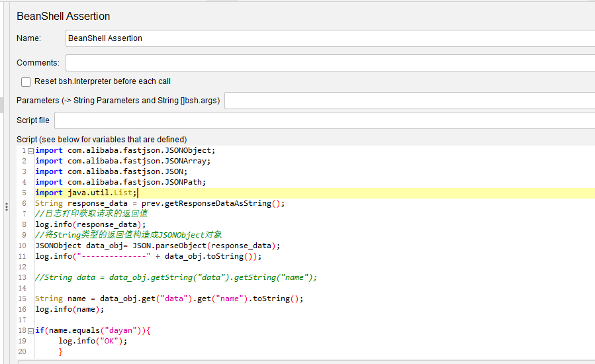Image resolution: width=595 pixels, height=364 pixels.
Task: Collapse the if(name.equals) code block
Action: click(31, 330)
